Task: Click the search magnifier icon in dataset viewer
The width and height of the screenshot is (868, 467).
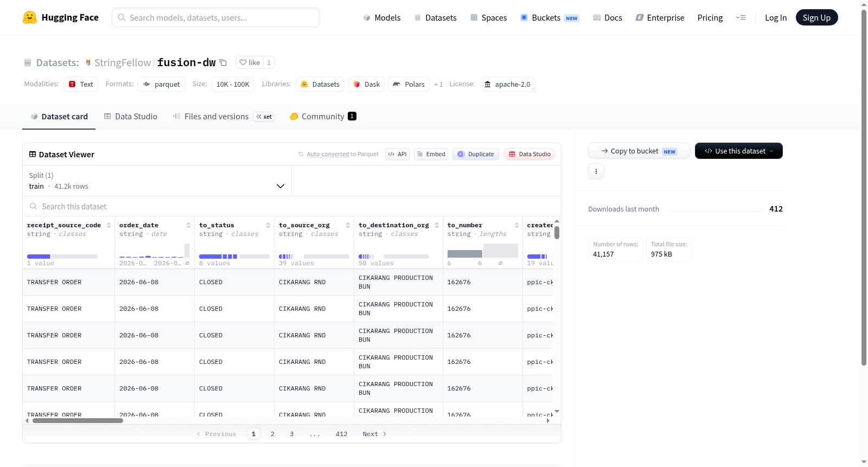Action: tap(34, 206)
